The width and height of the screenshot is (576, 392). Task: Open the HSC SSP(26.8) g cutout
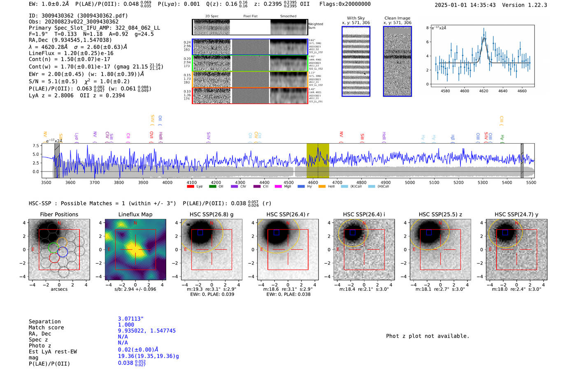211,249
